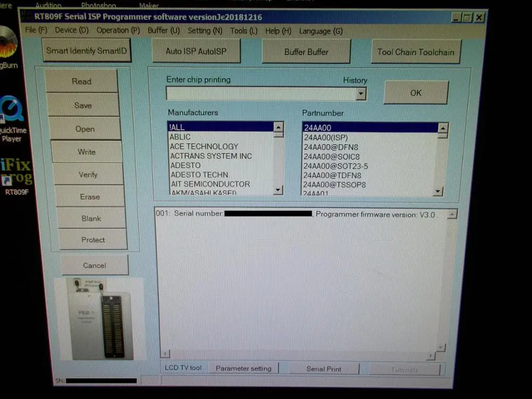Image resolution: width=532 pixels, height=399 pixels.
Task: Open the Operation (P) menu
Action: pyautogui.click(x=118, y=30)
